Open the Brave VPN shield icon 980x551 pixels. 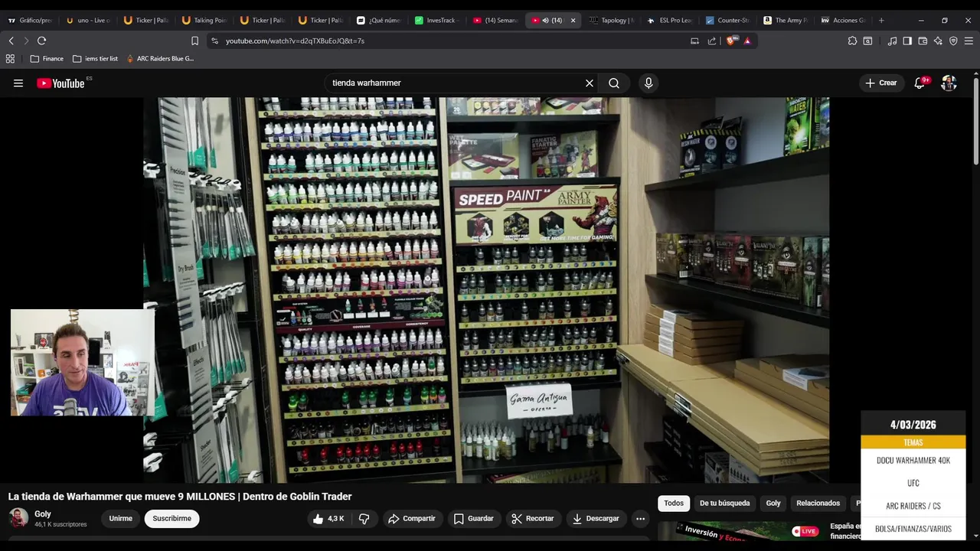point(953,41)
